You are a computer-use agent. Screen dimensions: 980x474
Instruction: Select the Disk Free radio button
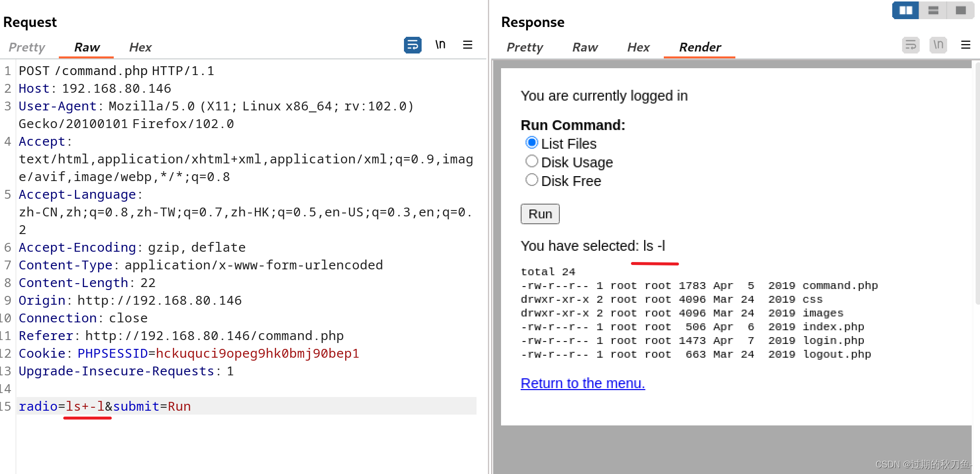tap(531, 180)
